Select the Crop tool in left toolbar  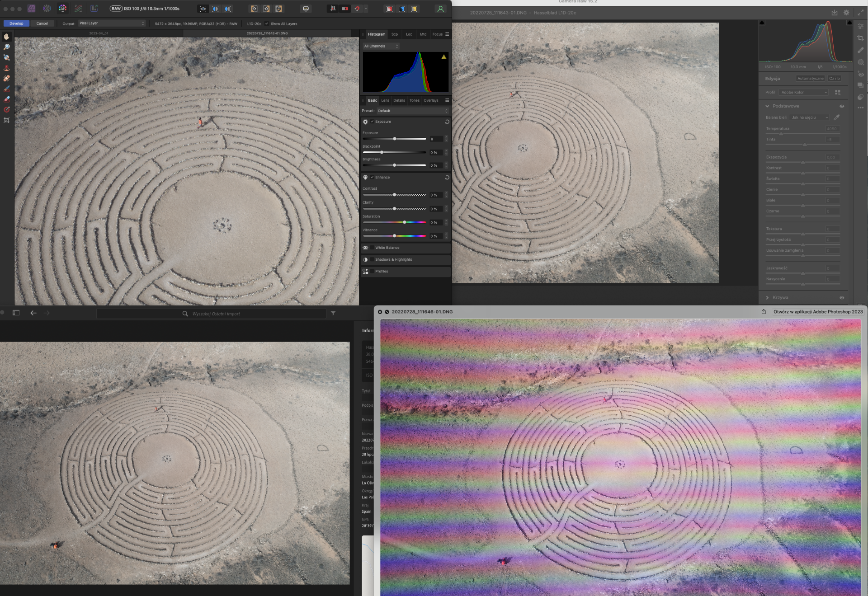point(6,120)
